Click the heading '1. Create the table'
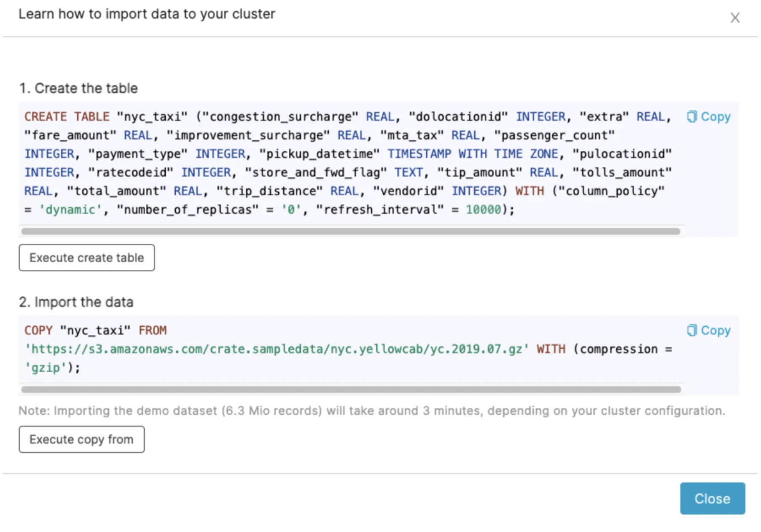Image resolution: width=761 pixels, height=532 pixels. point(78,88)
